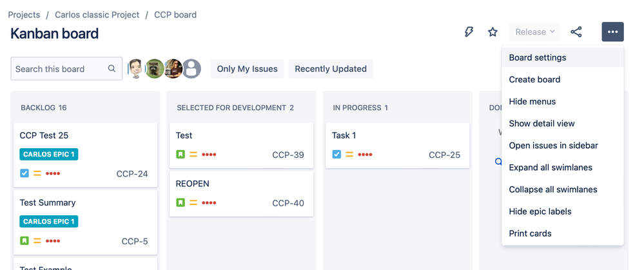Screen dimensions: 644x270
Task: Select the raccoon avatar filter
Action: 155,68
